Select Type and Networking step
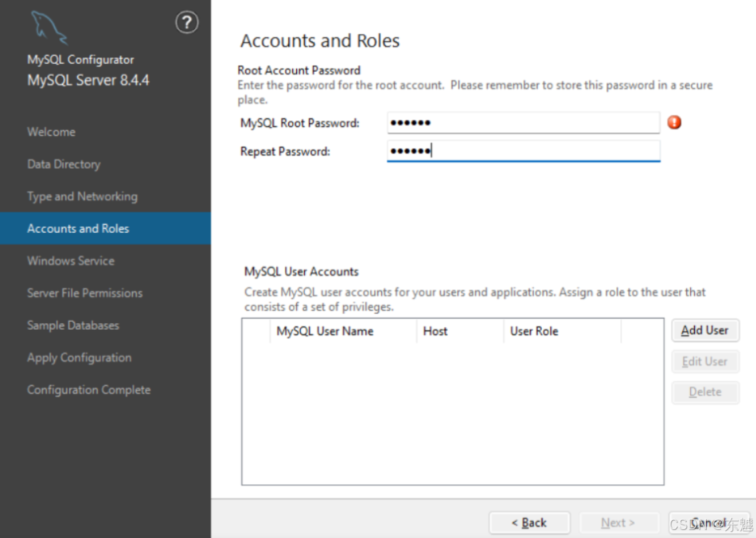The height and width of the screenshot is (538, 756). point(83,196)
